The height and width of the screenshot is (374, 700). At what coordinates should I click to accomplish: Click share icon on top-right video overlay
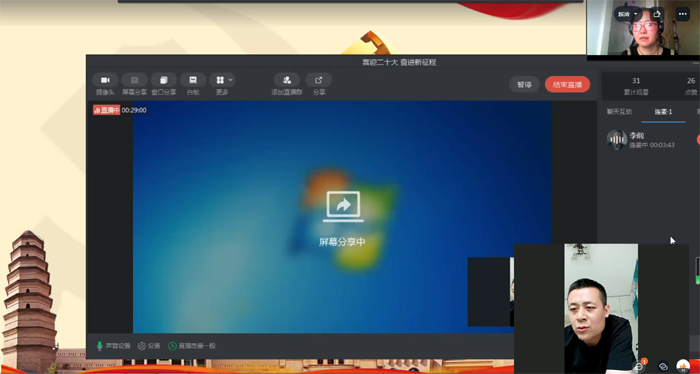[x=656, y=14]
